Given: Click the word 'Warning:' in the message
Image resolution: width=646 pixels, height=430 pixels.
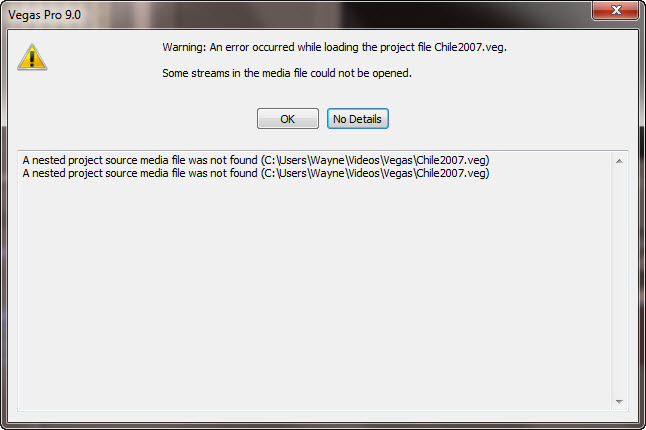Looking at the screenshot, I should click(184, 47).
